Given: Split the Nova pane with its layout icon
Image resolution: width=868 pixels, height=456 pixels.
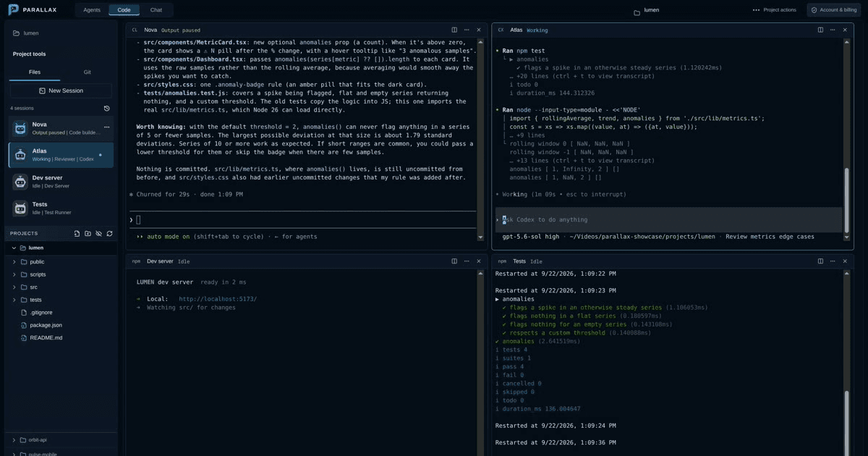Looking at the screenshot, I should (x=454, y=30).
